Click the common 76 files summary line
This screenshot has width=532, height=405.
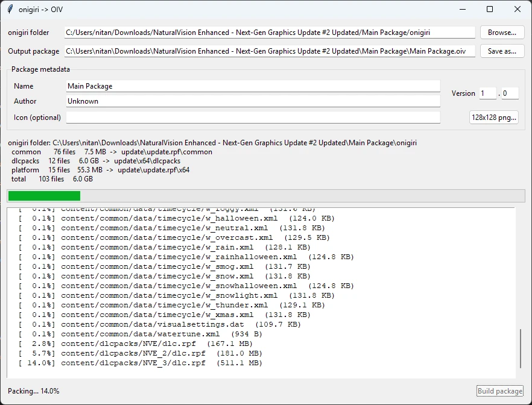pos(112,152)
